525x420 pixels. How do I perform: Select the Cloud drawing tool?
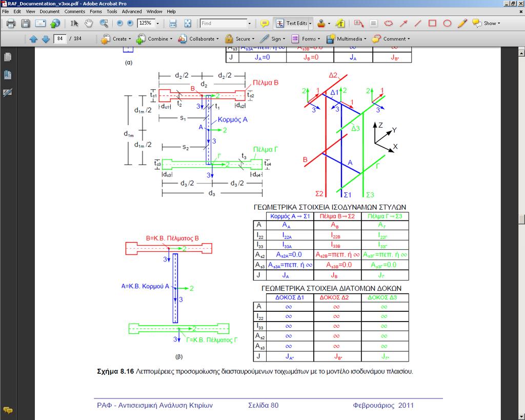click(x=389, y=23)
